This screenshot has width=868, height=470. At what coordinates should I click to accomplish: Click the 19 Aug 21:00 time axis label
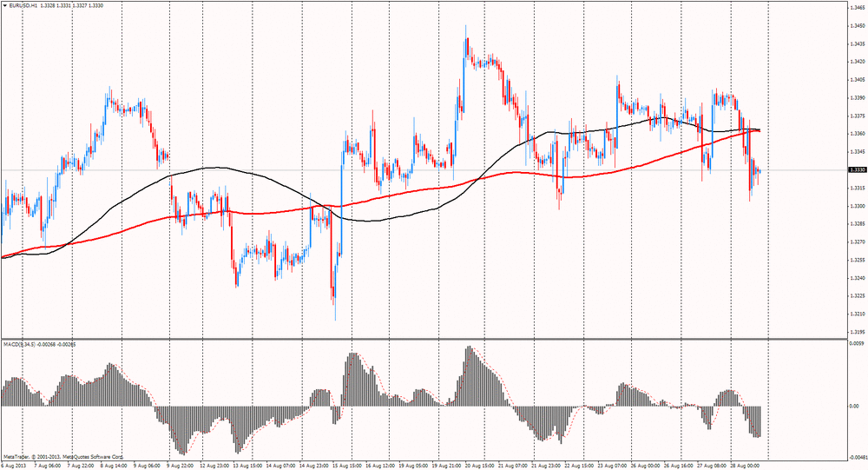(x=447, y=466)
